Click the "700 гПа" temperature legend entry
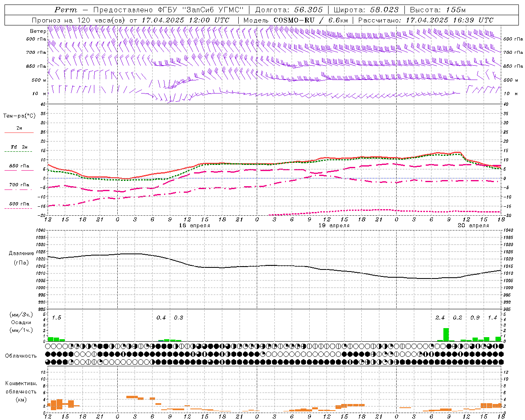 click(x=19, y=185)
